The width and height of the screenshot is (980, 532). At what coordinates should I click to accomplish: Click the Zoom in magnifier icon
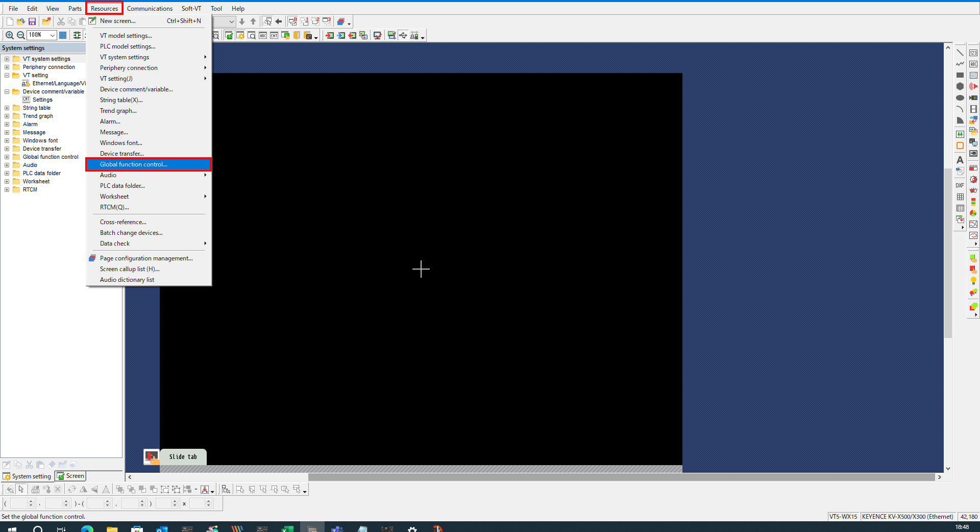pyautogui.click(x=9, y=35)
